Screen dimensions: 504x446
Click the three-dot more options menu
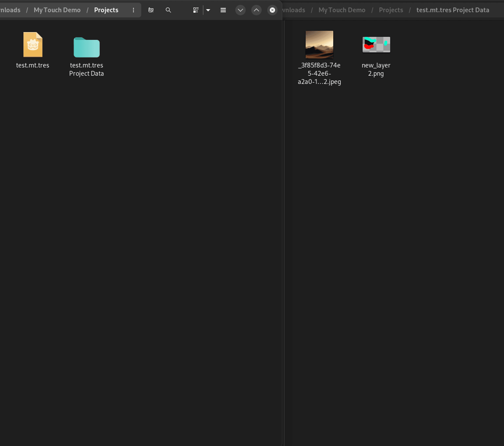133,9
